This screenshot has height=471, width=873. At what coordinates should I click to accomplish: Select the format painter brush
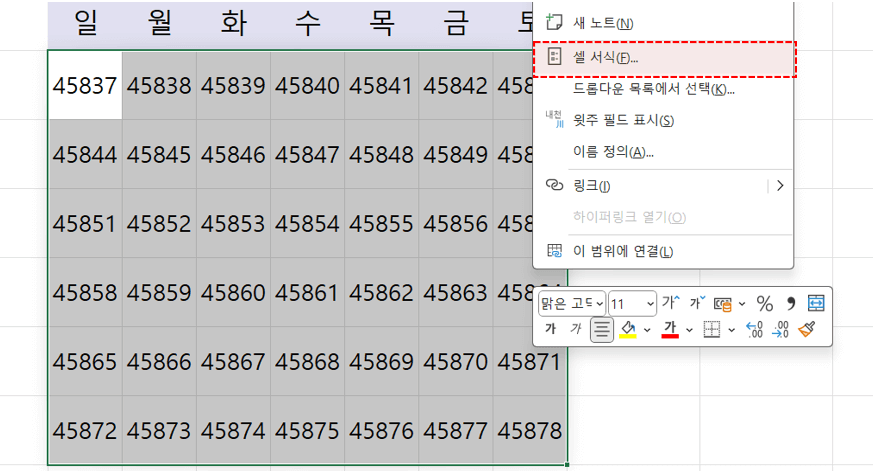[x=807, y=329]
